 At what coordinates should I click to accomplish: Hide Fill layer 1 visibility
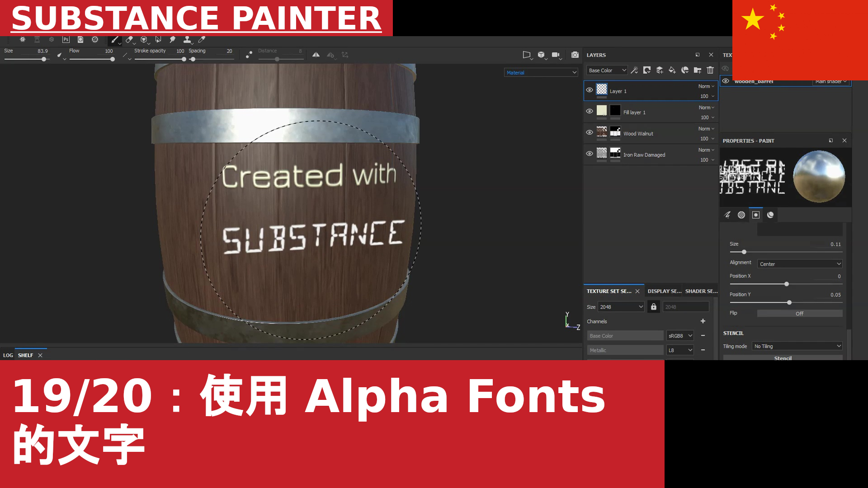click(590, 111)
